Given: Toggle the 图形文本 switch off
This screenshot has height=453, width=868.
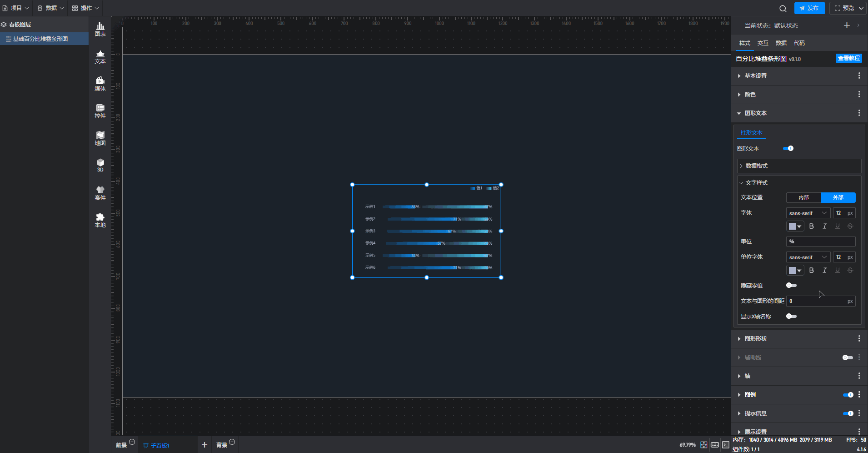Looking at the screenshot, I should [x=788, y=148].
